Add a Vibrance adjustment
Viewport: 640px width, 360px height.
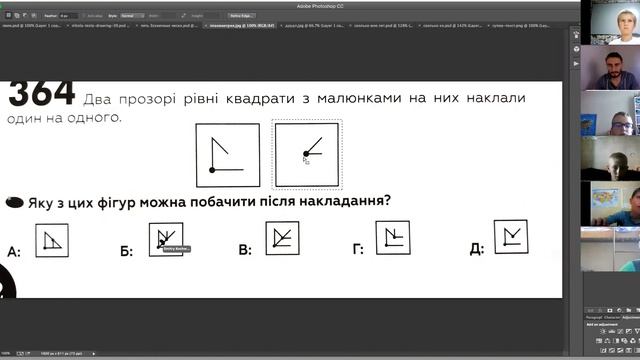click(637, 331)
